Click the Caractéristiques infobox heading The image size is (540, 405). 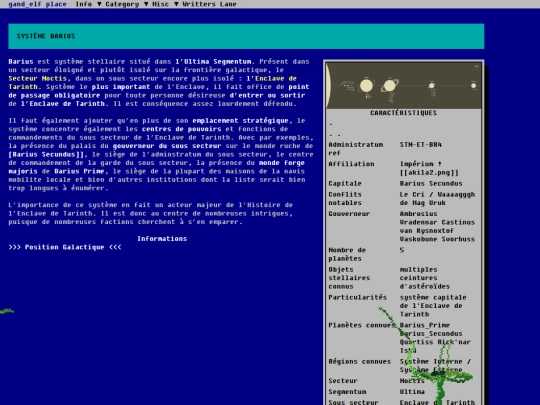point(403,113)
